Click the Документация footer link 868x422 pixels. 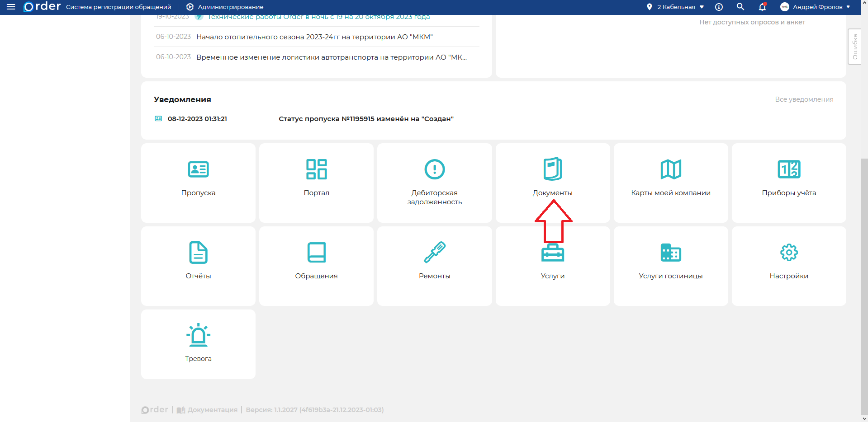click(x=212, y=410)
